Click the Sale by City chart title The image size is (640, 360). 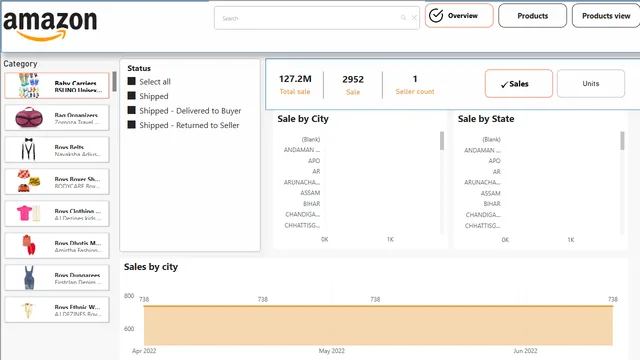(303, 119)
